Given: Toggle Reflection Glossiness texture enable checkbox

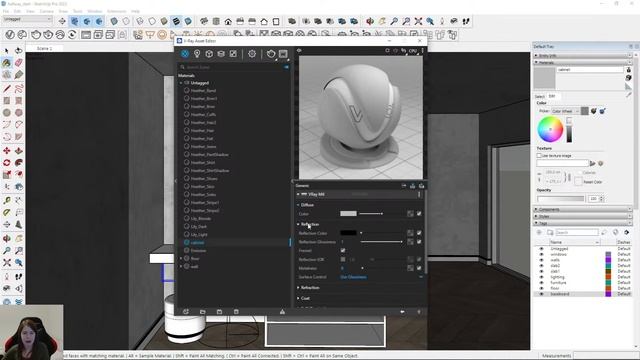Looking at the screenshot, I should [x=419, y=242].
